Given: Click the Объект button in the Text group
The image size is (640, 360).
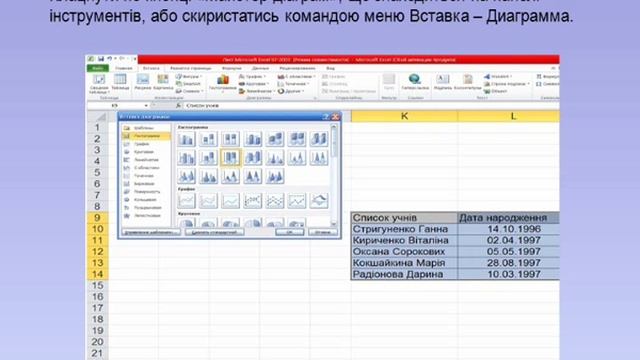Looking at the screenshot, I should 496,91.
